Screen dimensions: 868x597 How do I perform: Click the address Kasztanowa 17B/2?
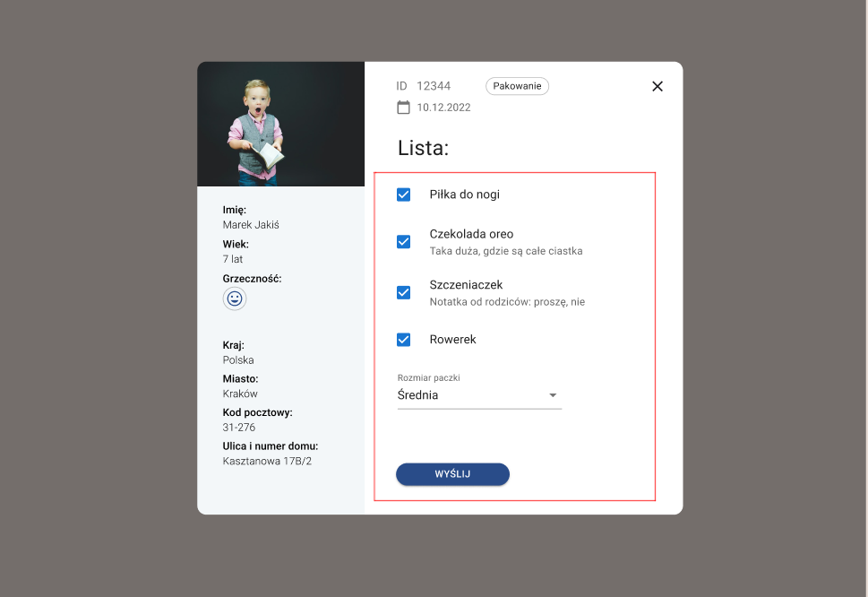point(267,462)
